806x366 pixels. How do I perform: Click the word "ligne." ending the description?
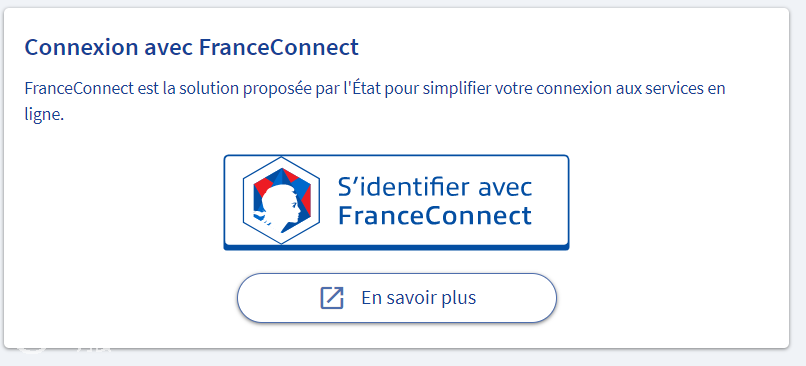click(44, 115)
